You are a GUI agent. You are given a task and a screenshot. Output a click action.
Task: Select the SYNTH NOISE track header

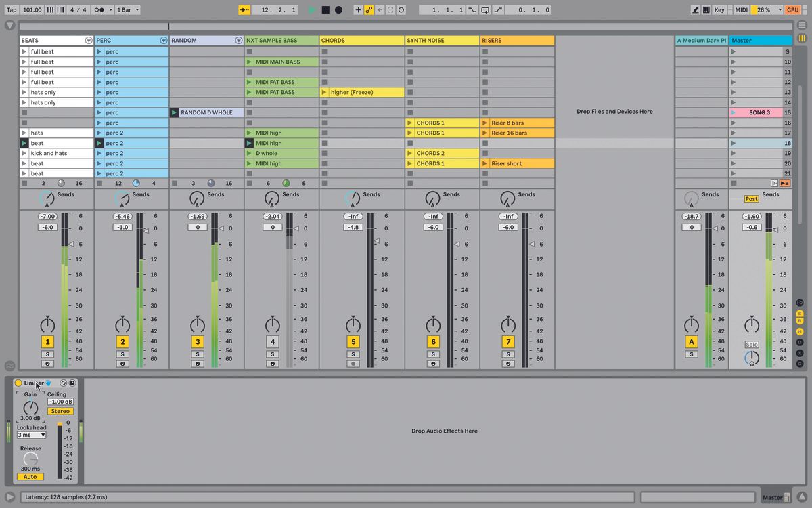tap(440, 40)
